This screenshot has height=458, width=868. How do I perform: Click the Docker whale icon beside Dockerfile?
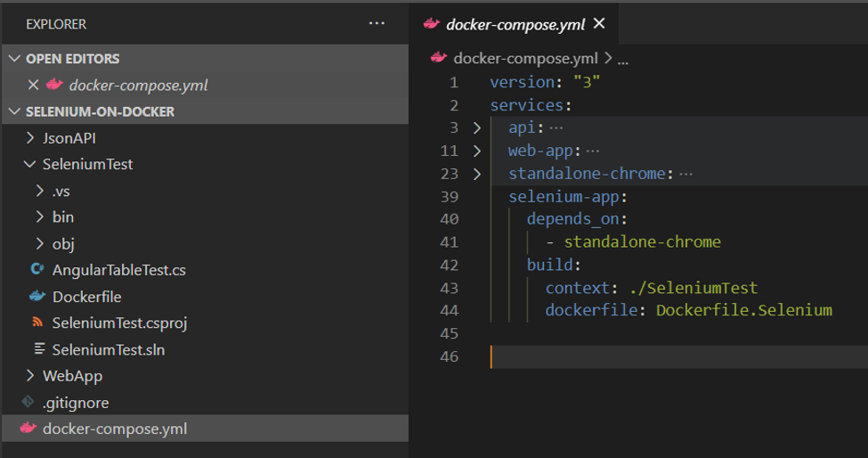(x=37, y=297)
